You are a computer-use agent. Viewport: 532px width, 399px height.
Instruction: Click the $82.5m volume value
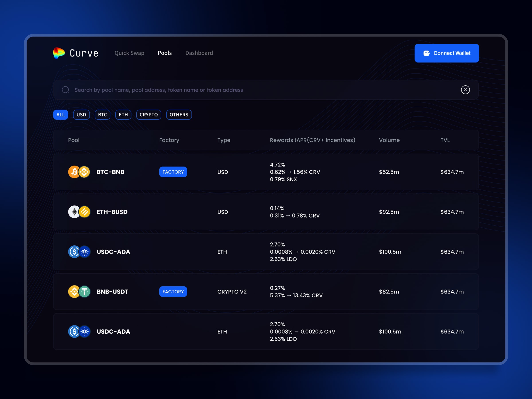(389, 292)
